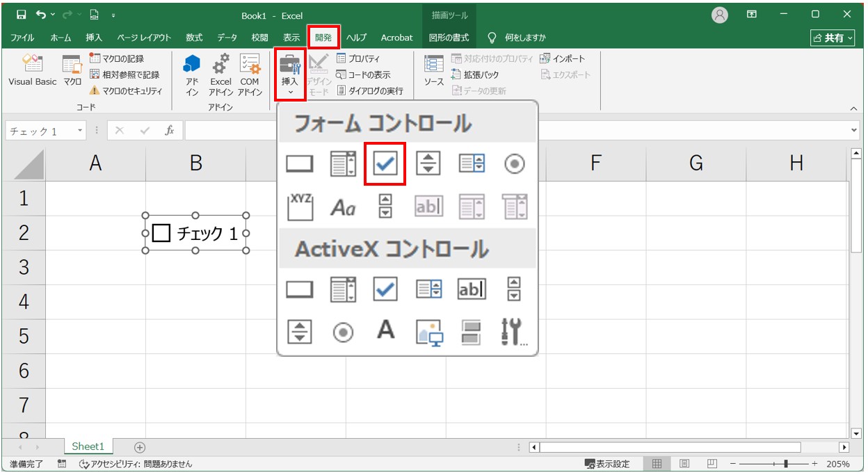This screenshot has height=475, width=868.
Task: Click the Visual Basic icon
Action: (x=32, y=71)
